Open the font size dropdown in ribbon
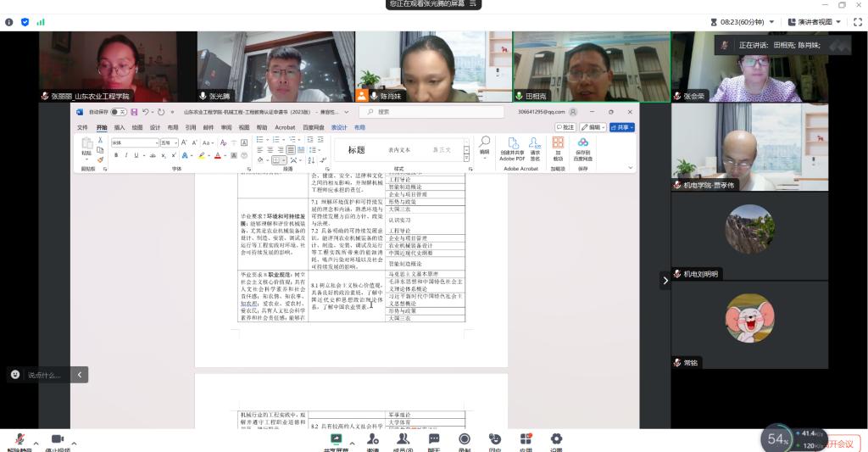The width and height of the screenshot is (868, 452). [x=175, y=142]
